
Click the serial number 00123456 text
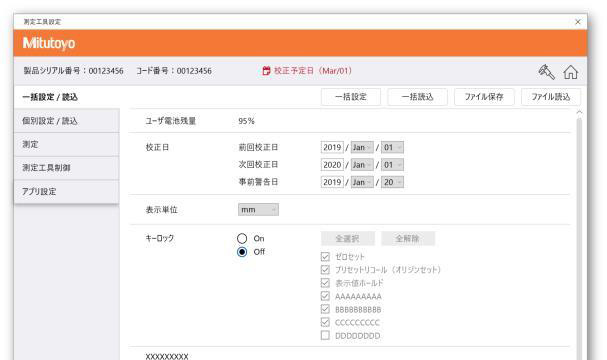(x=106, y=71)
